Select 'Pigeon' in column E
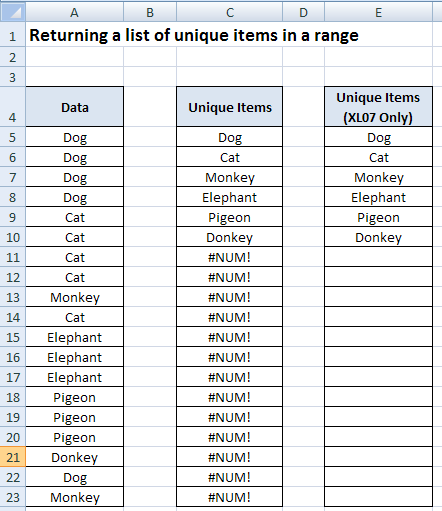The height and width of the screenshot is (511, 442). tap(378, 217)
